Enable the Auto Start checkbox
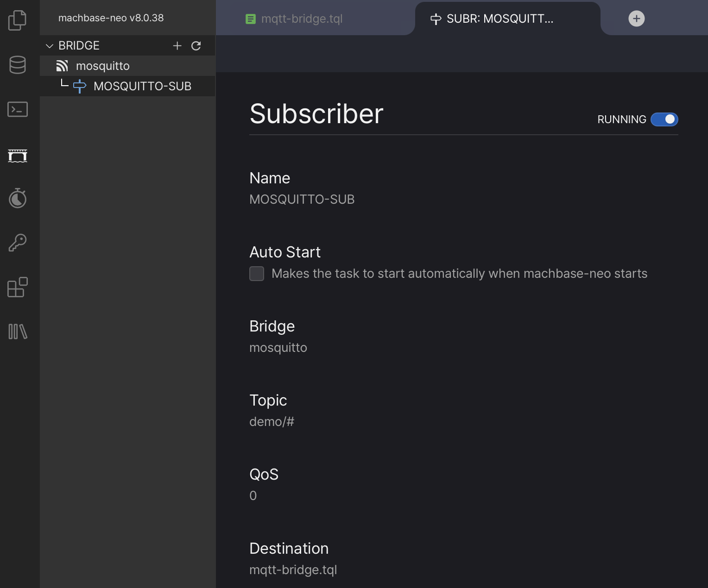This screenshot has height=588, width=708. click(x=257, y=274)
